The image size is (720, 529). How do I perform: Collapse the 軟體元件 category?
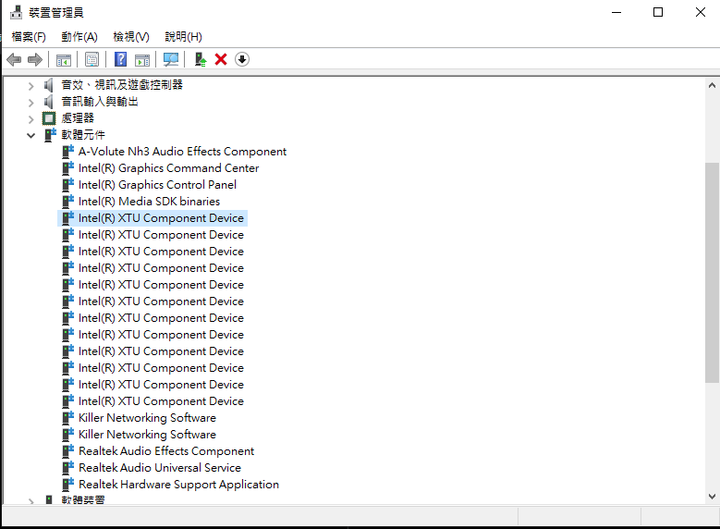(x=31, y=135)
